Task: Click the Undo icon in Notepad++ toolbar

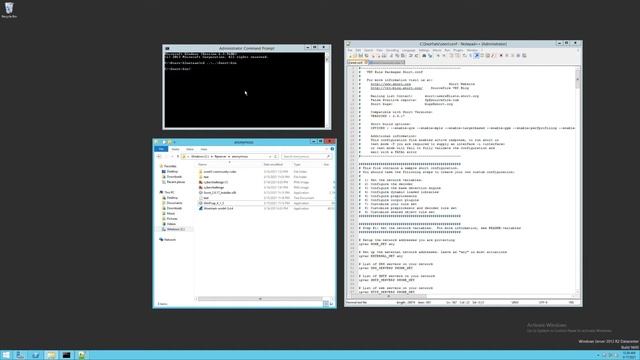Action: pyautogui.click(x=411, y=56)
